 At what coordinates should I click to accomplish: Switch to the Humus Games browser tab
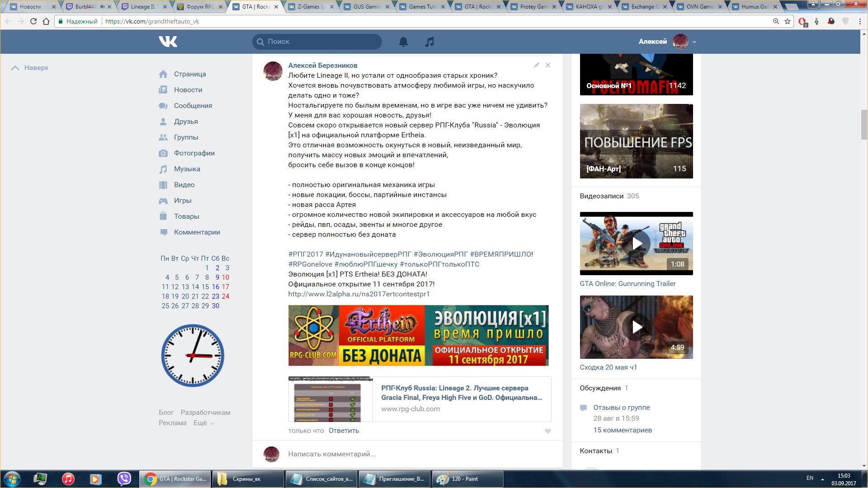coord(755,7)
